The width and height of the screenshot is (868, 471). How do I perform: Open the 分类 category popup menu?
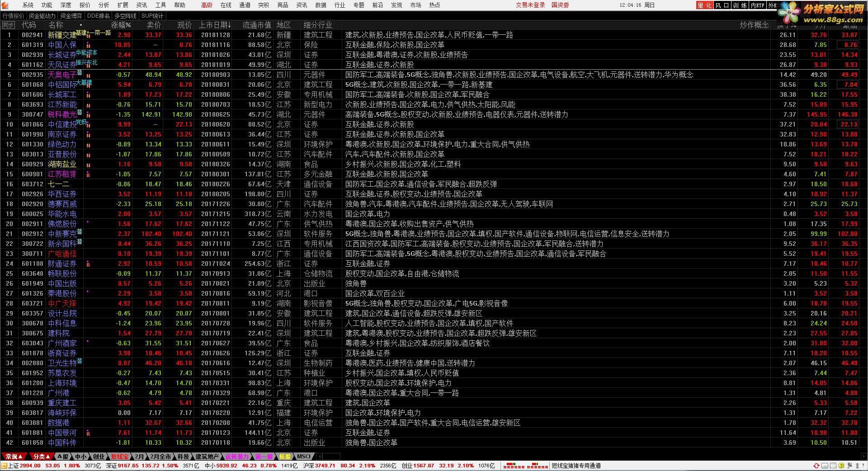[x=42, y=457]
